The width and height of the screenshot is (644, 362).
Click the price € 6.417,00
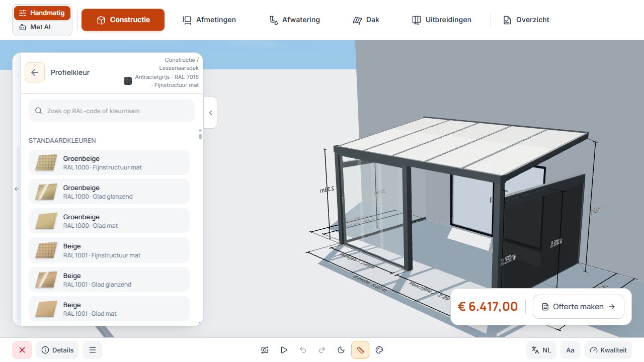pyautogui.click(x=488, y=307)
